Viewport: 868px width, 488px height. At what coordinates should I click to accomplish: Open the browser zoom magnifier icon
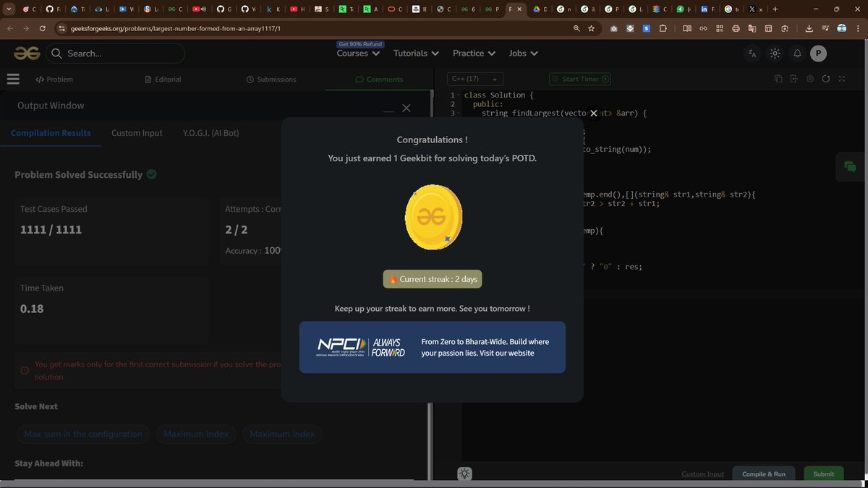pos(576,28)
